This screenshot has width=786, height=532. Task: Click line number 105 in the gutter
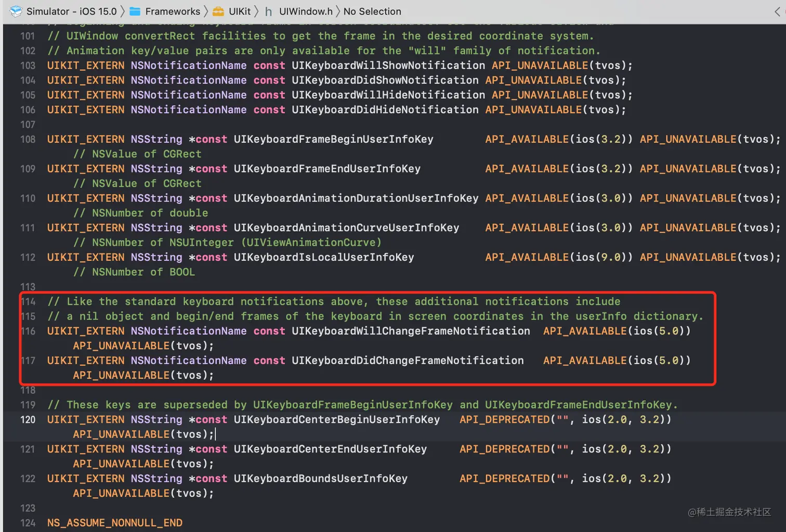[x=28, y=95]
